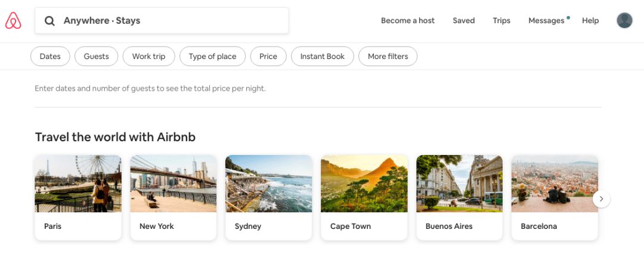Open Messages
Screen dimensions: 644x273
coord(546,20)
